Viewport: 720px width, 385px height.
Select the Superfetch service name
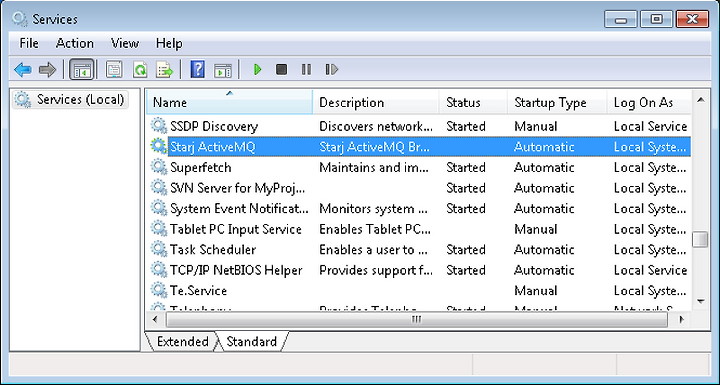pos(201,167)
